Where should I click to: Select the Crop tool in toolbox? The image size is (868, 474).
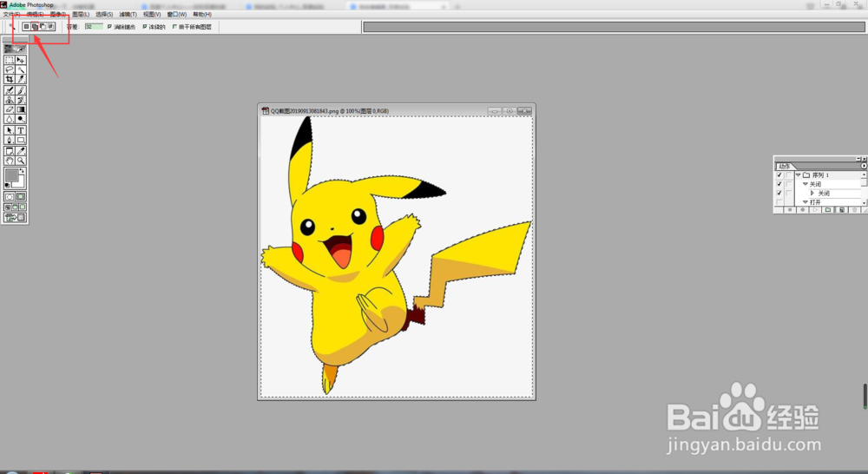click(10, 79)
